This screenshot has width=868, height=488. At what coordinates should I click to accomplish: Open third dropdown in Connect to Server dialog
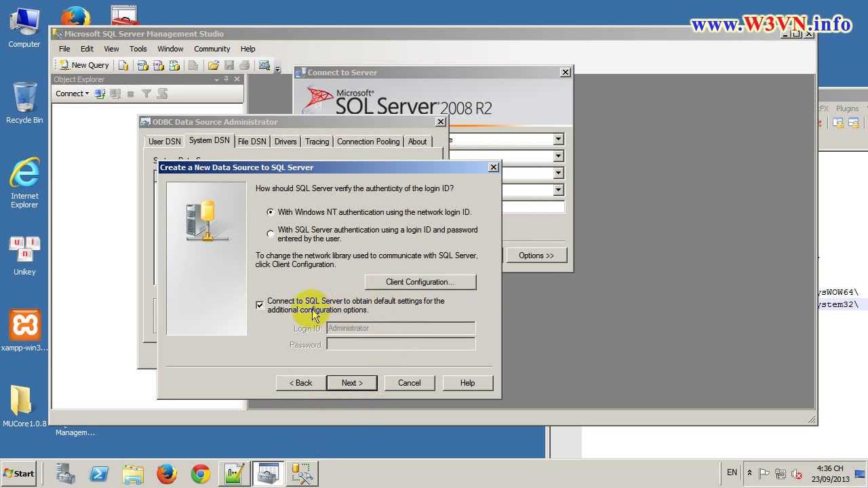pos(558,174)
